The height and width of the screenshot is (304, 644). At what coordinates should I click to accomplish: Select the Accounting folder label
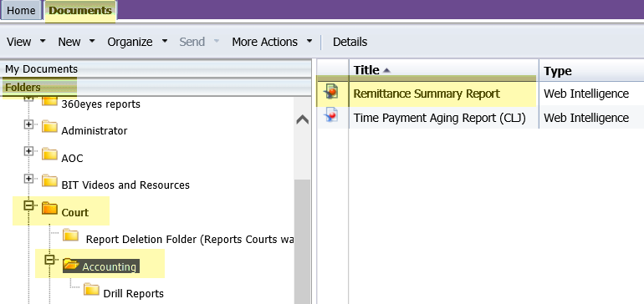[x=109, y=266]
